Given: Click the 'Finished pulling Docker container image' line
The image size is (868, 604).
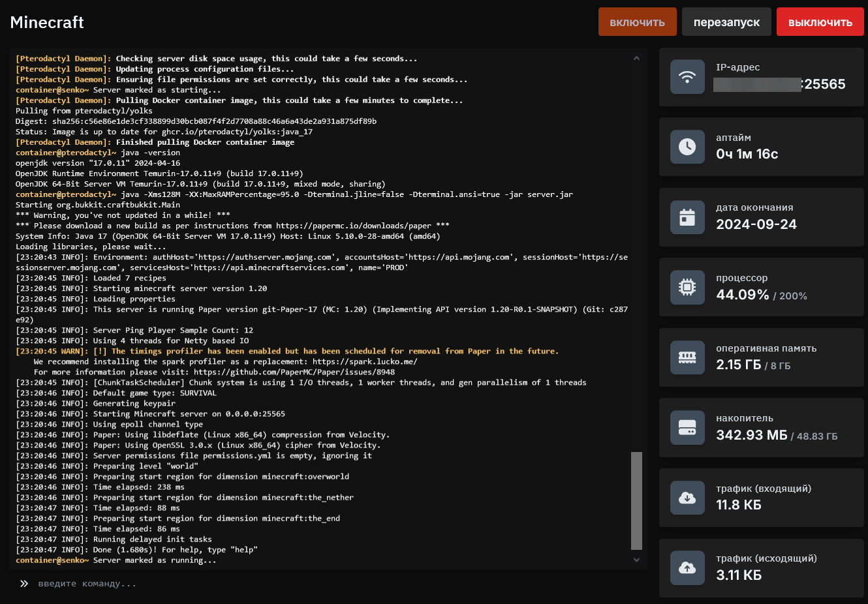Looking at the screenshot, I should (x=155, y=142).
